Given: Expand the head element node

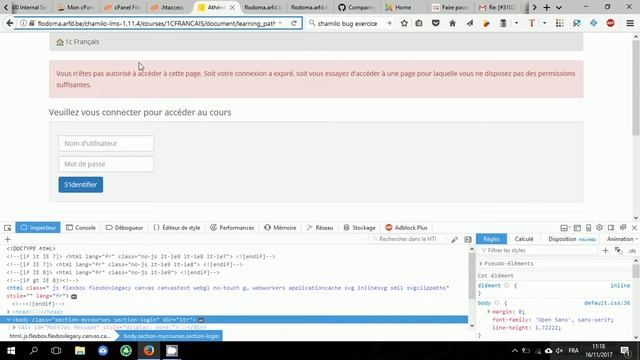Looking at the screenshot, I should (x=9, y=312).
